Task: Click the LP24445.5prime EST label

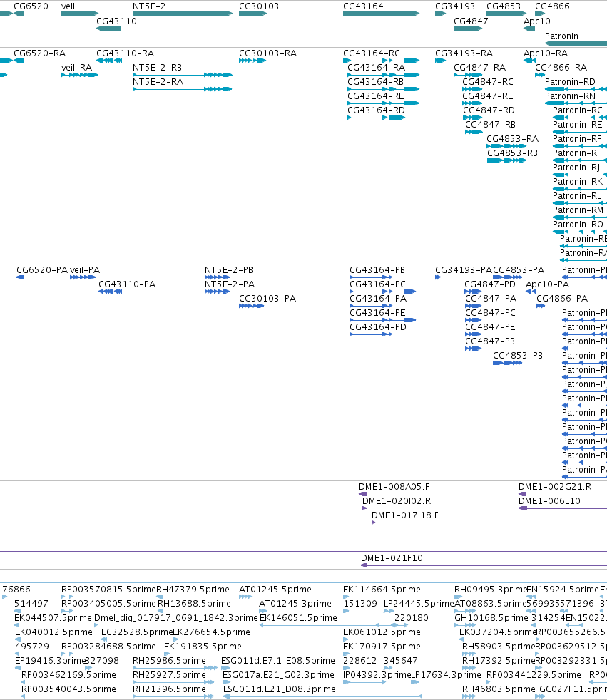Action: 419,604
